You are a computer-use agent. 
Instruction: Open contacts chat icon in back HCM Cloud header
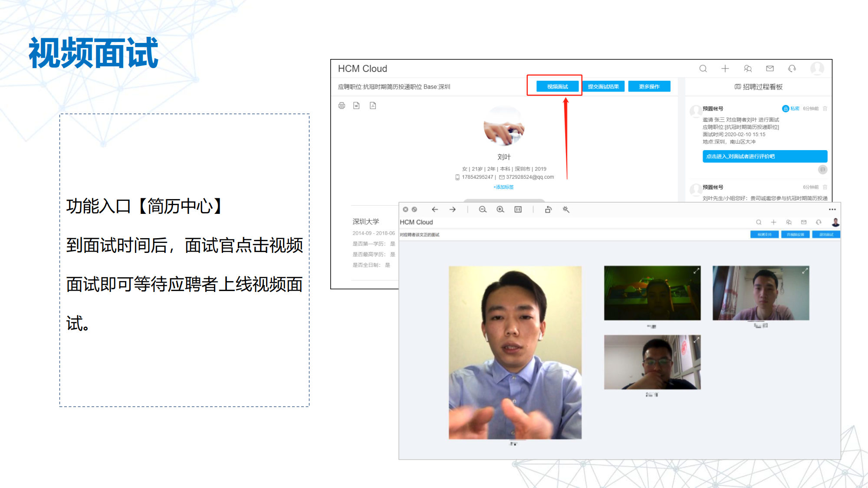coord(748,69)
